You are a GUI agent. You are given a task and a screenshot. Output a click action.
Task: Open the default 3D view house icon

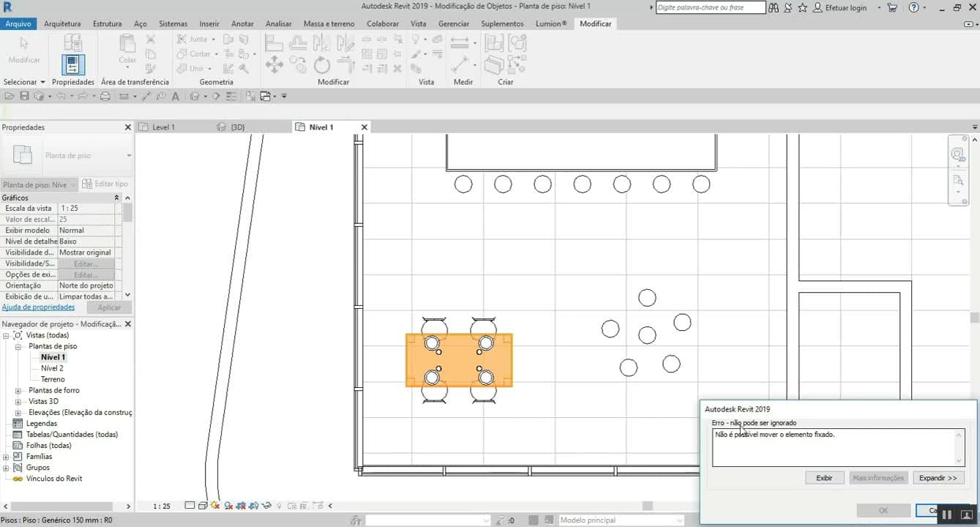(194, 96)
